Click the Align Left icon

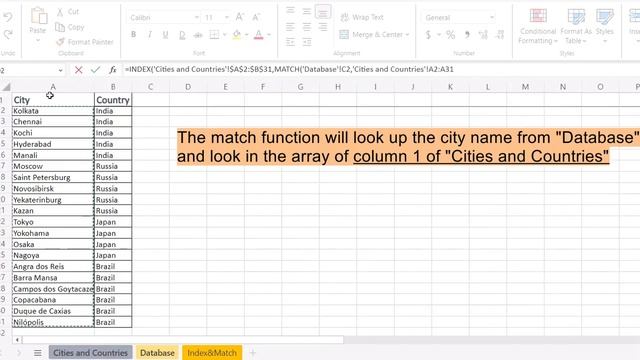point(290,27)
